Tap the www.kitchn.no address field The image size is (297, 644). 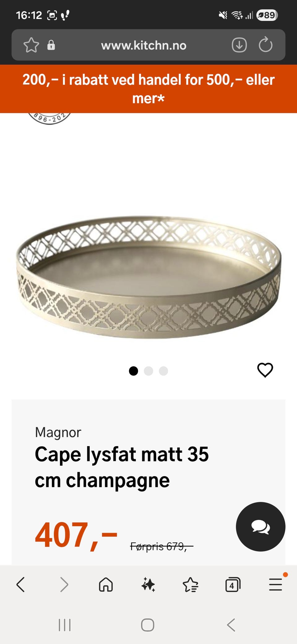click(x=144, y=46)
